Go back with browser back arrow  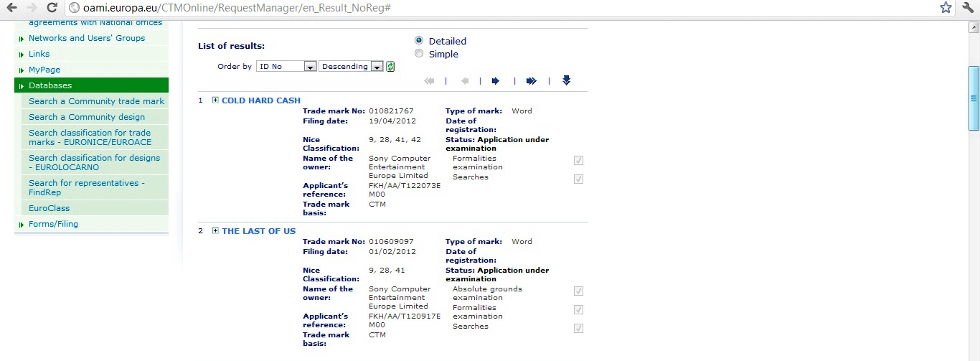12,8
